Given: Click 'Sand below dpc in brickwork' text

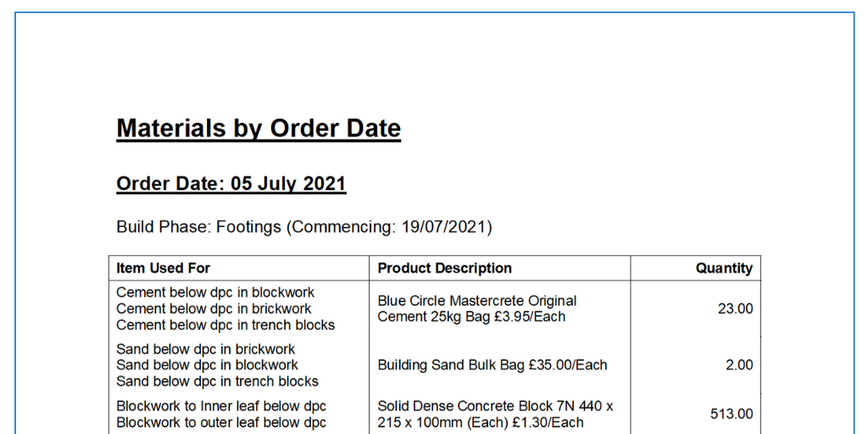Looking at the screenshot, I should tap(205, 349).
